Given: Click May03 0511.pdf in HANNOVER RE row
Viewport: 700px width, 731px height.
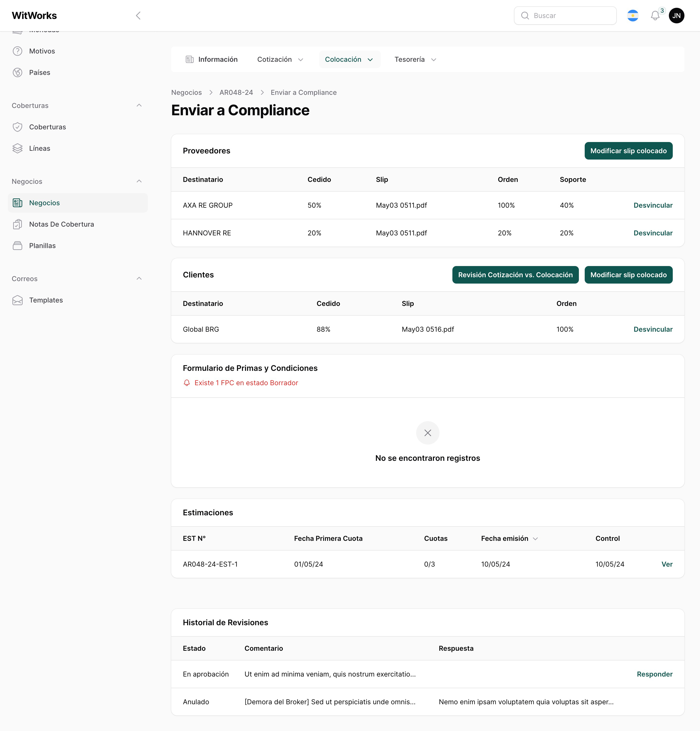Looking at the screenshot, I should 401,233.
